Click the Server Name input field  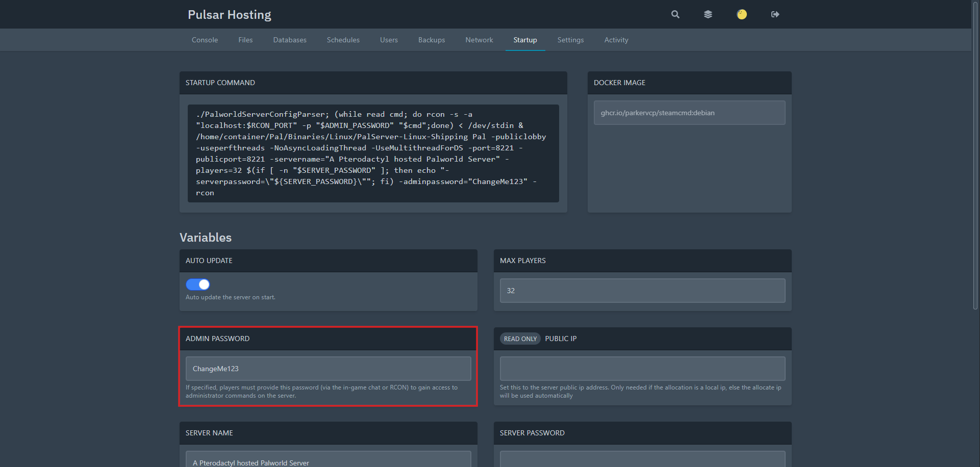(328, 460)
